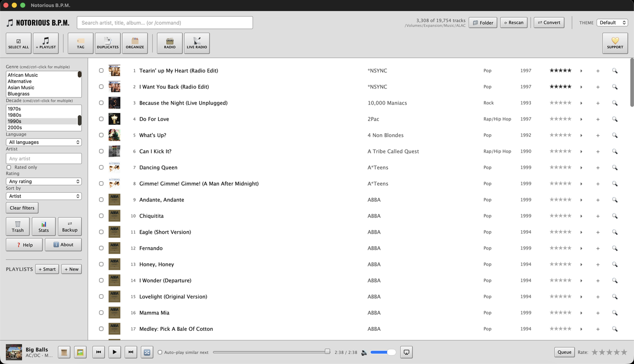This screenshot has width=634, height=364.
Task: Open Help with the question mark
Action: pyautogui.click(x=24, y=245)
